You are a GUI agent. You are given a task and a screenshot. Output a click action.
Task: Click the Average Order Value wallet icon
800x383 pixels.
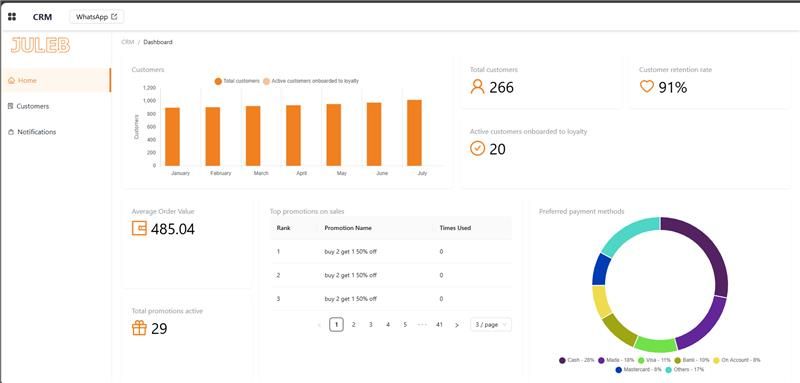[139, 228]
